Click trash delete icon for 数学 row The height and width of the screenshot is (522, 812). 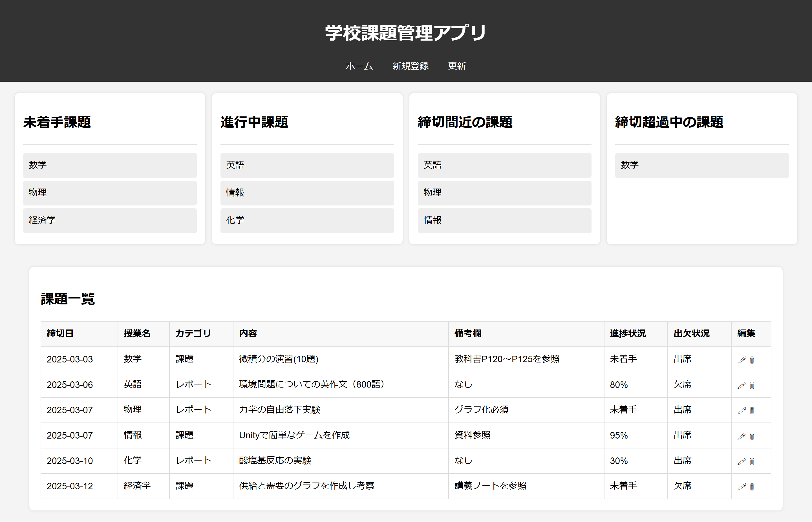pos(752,360)
